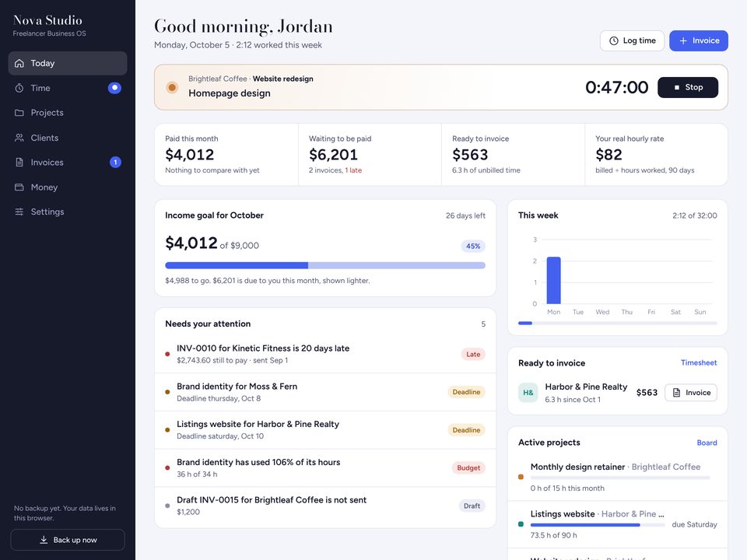Click the Today home icon
Image resolution: width=747 pixels, height=560 pixels.
pyautogui.click(x=19, y=63)
